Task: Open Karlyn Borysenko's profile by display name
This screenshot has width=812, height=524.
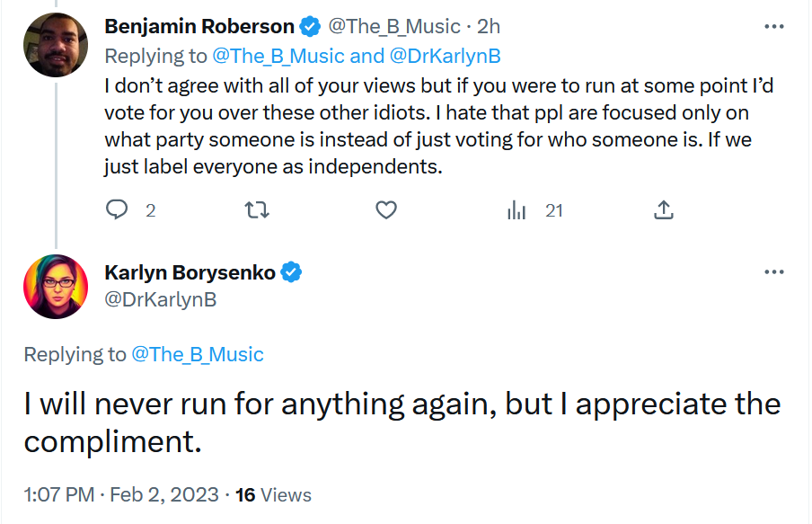Action: coord(190,272)
